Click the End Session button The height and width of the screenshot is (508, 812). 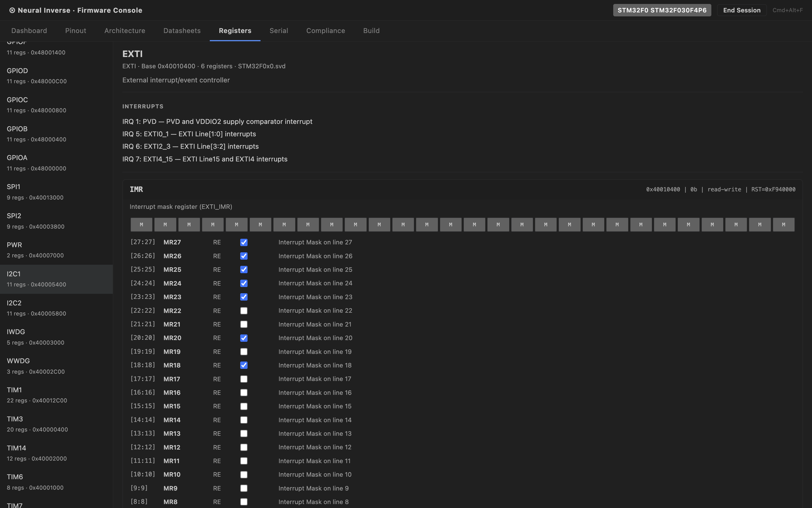click(x=742, y=10)
